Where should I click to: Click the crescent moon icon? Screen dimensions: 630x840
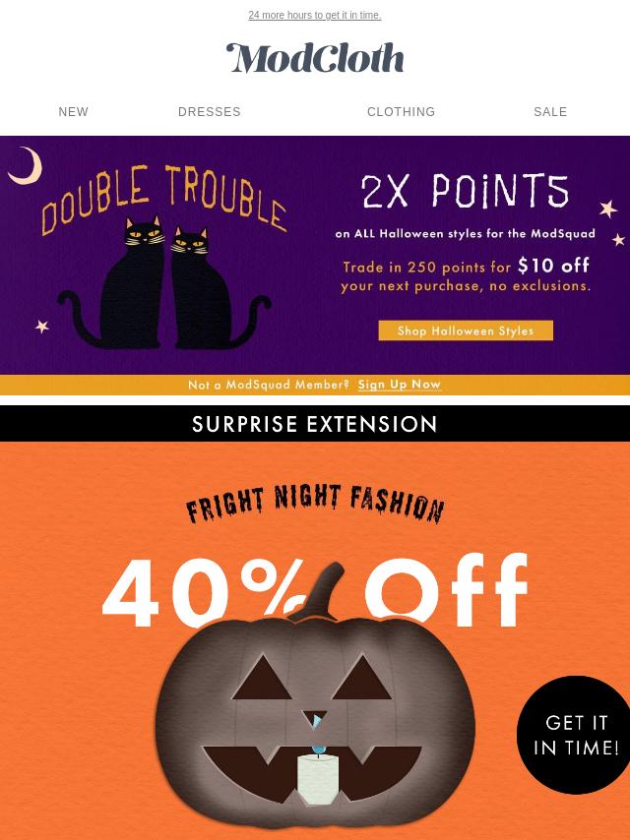point(26,166)
